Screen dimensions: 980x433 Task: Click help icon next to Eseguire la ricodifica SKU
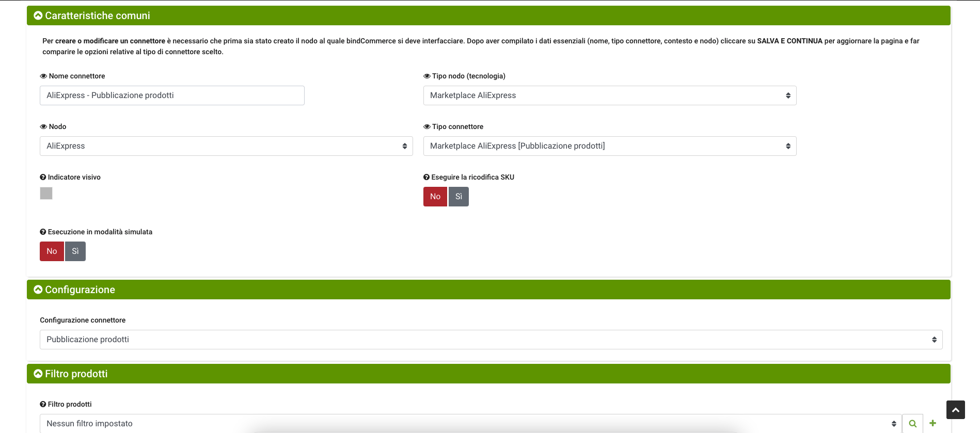pos(426,177)
